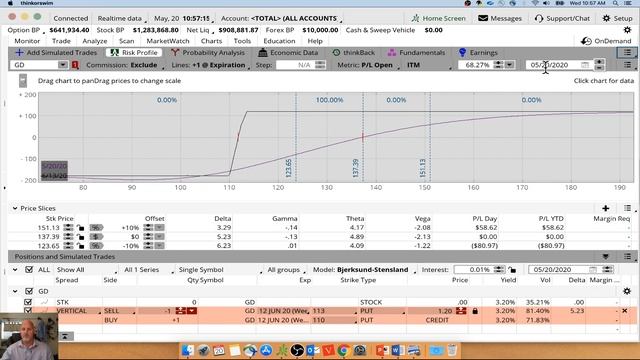Screen dimensions: 640x360
Task: Add a new price slice with plus icon
Action: click(605, 208)
